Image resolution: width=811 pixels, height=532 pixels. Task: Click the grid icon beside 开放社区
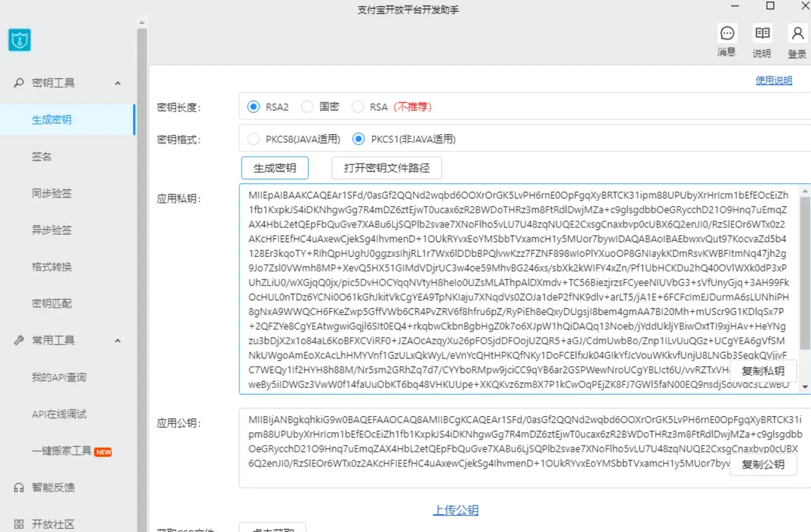click(19, 525)
